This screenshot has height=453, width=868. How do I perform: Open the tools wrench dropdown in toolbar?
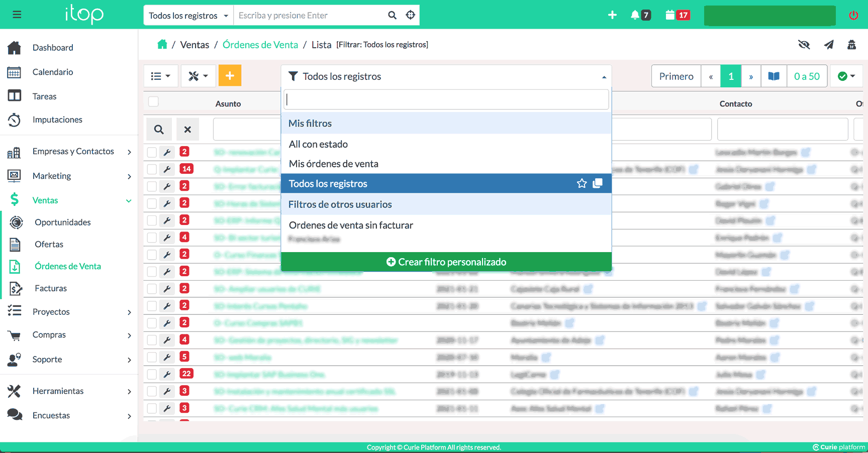tap(198, 76)
